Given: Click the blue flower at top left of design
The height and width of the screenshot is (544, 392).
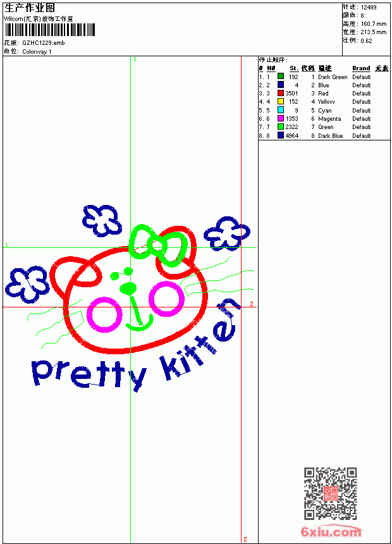Looking at the screenshot, I should [x=102, y=221].
